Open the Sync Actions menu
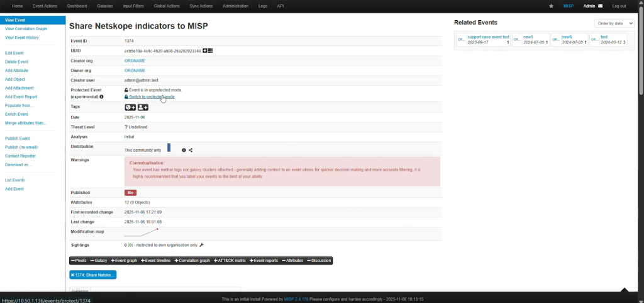 pyautogui.click(x=201, y=6)
